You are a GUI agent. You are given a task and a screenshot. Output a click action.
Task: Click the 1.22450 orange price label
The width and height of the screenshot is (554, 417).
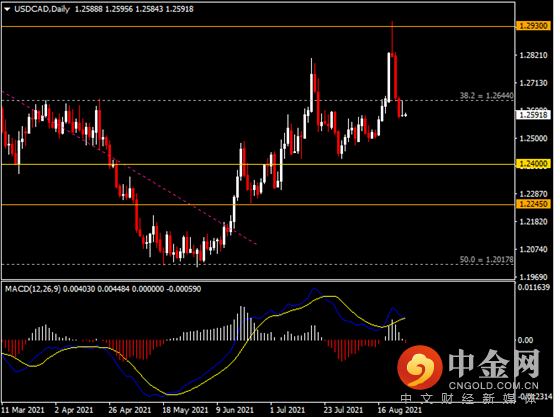[534, 204]
